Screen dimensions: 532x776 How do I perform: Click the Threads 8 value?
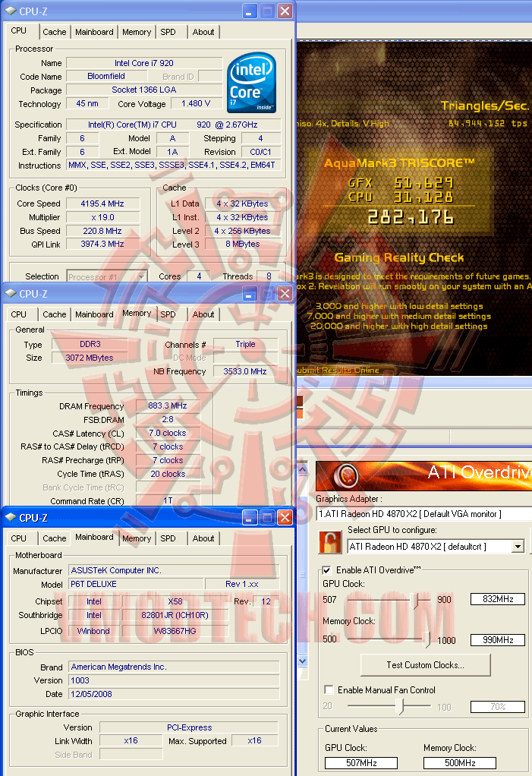tap(269, 276)
